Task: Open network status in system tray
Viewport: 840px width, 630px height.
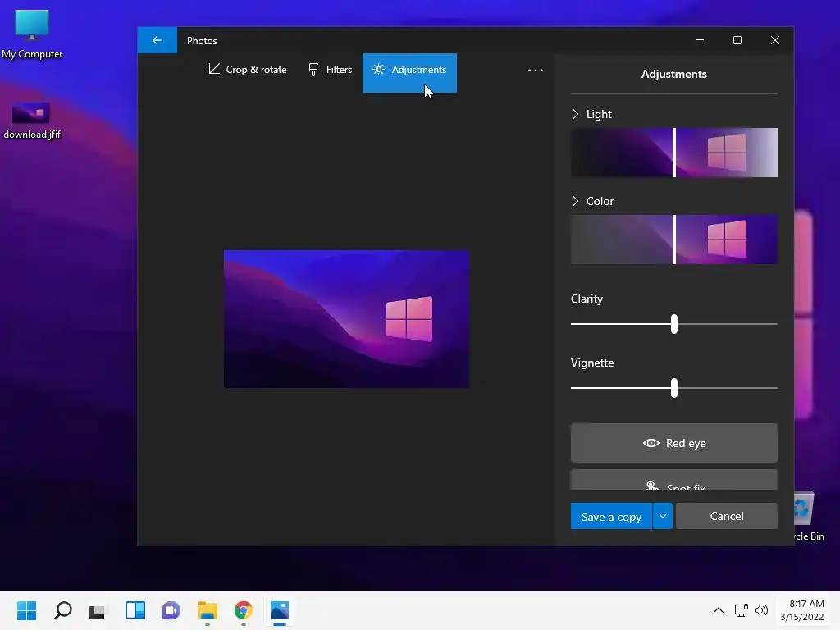Action: tap(742, 610)
